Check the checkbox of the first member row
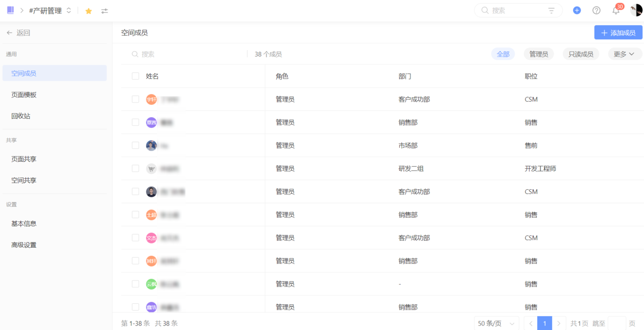This screenshot has height=330, width=644. tap(135, 99)
